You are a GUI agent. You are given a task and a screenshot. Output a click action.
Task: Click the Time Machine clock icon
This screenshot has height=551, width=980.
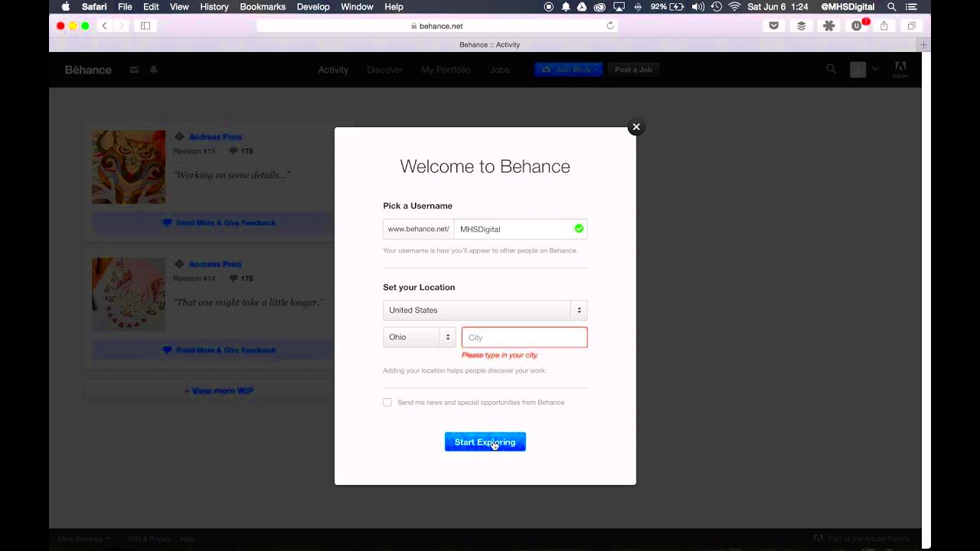(716, 7)
